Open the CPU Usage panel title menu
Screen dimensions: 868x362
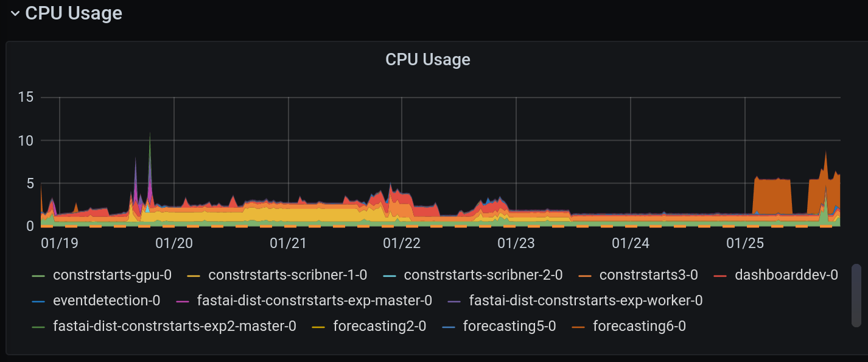coord(427,59)
